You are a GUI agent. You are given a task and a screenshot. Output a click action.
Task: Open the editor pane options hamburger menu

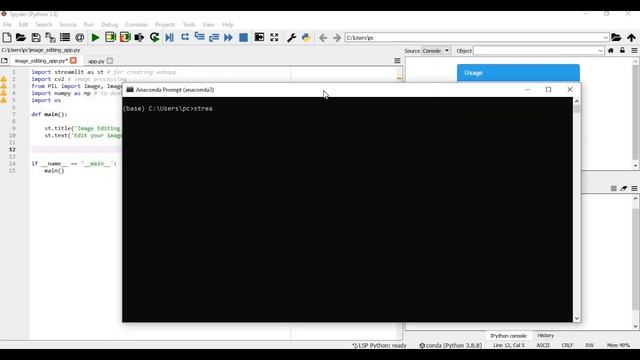pyautogui.click(x=397, y=61)
